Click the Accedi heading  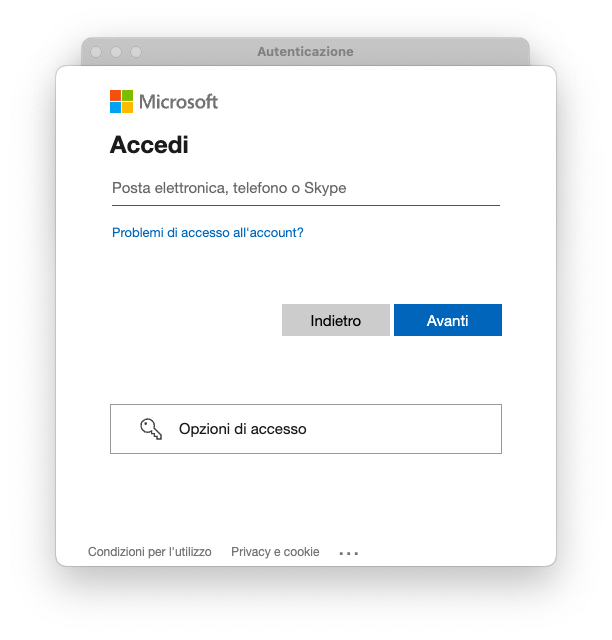click(149, 145)
